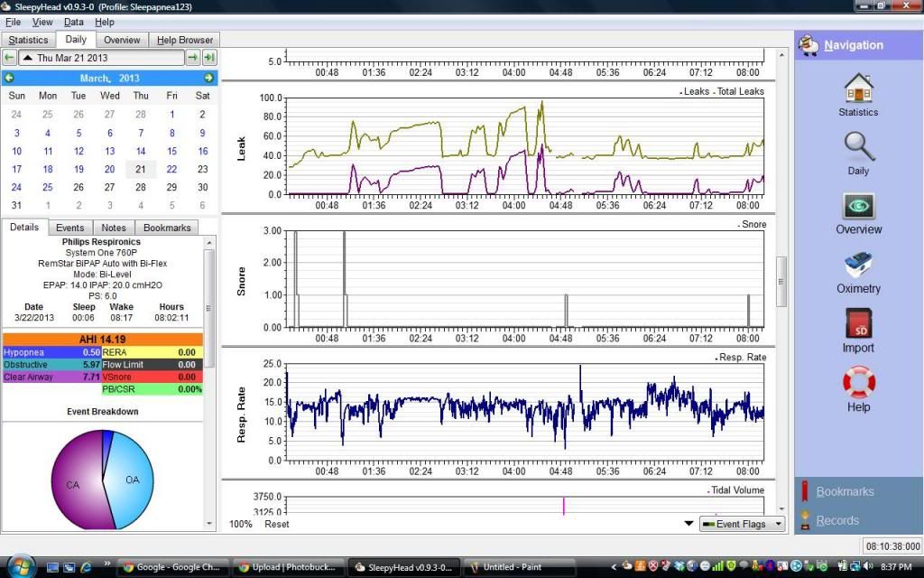Switch to the Overview tab

tap(122, 40)
